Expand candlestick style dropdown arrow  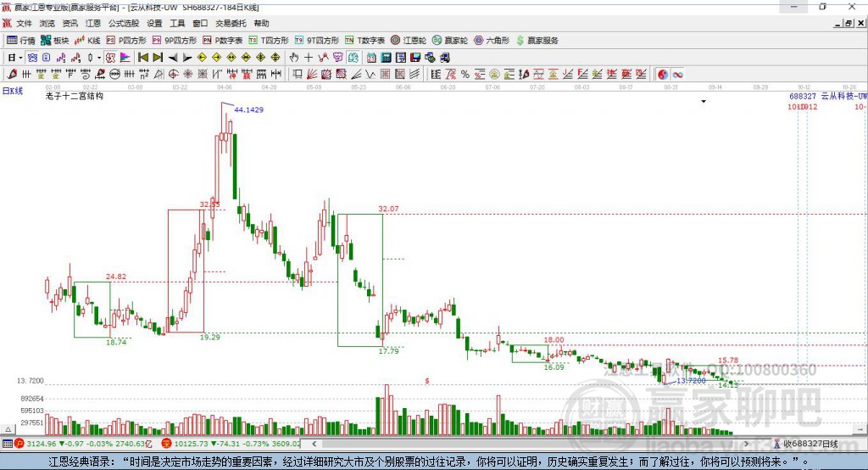click(99, 58)
